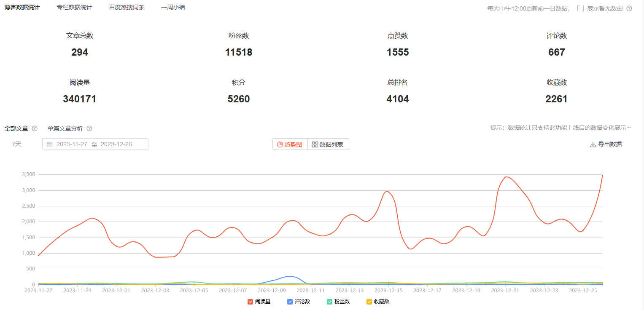Image resolution: width=644 pixels, height=310 pixels.
Task: Toggle 评论数 series in chart legend
Action: (299, 302)
